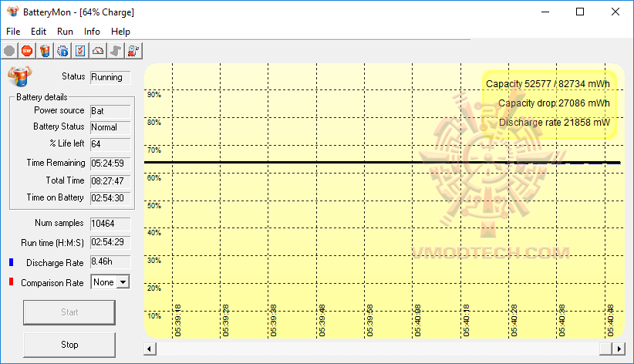Click the % Life left field showing 64
634x364 pixels.
110,144
